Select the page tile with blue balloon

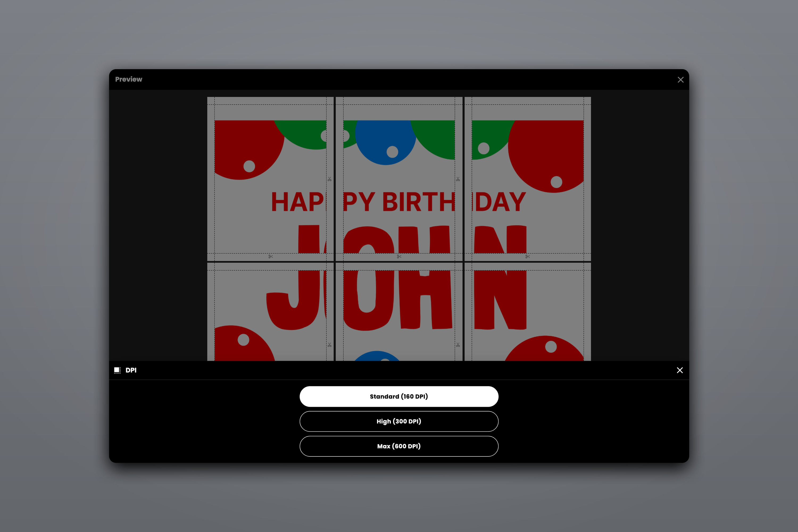click(x=399, y=179)
